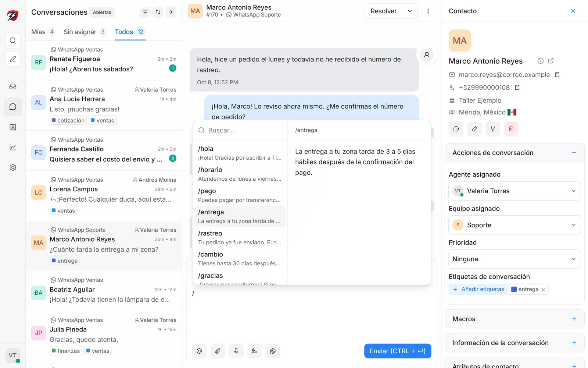Select the /rastreo canned response
The height and width of the screenshot is (368, 588).
point(240,238)
